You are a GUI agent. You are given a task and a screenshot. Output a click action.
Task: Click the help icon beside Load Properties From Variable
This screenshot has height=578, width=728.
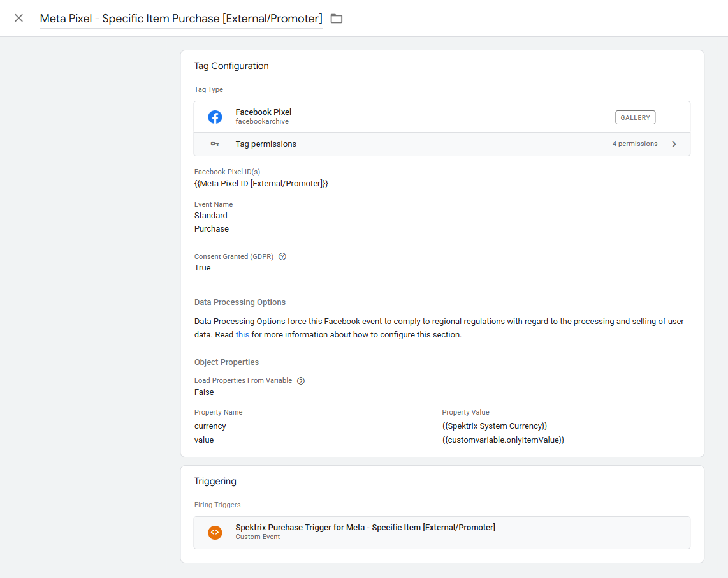pos(301,381)
